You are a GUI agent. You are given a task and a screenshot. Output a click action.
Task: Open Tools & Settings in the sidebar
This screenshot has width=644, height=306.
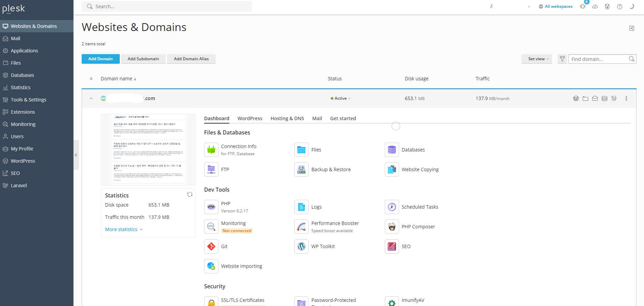point(37,100)
